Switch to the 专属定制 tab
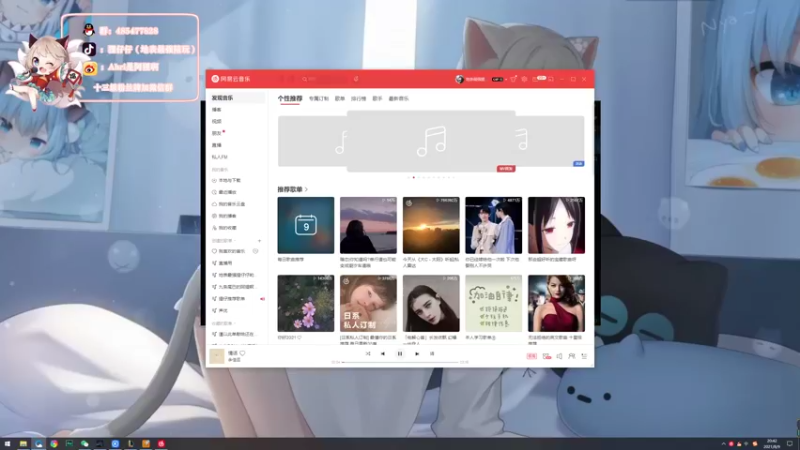Screen dimensions: 800x450 [x=318, y=98]
